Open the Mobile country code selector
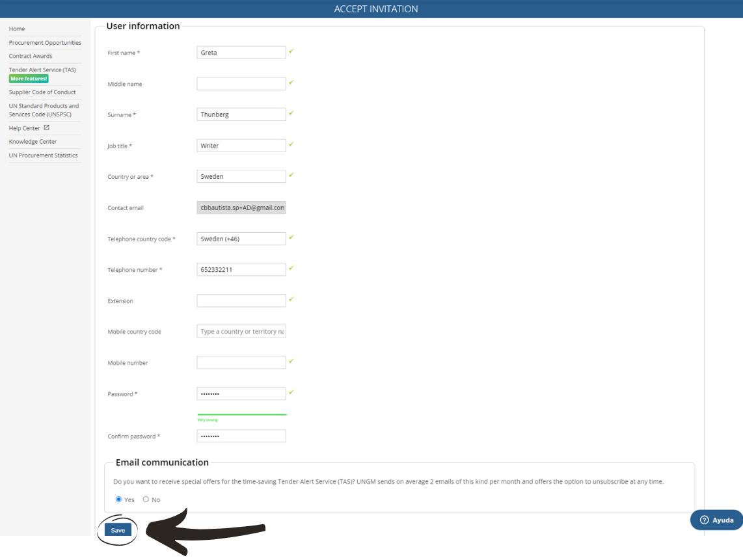This screenshot has height=560, width=743. [x=241, y=331]
